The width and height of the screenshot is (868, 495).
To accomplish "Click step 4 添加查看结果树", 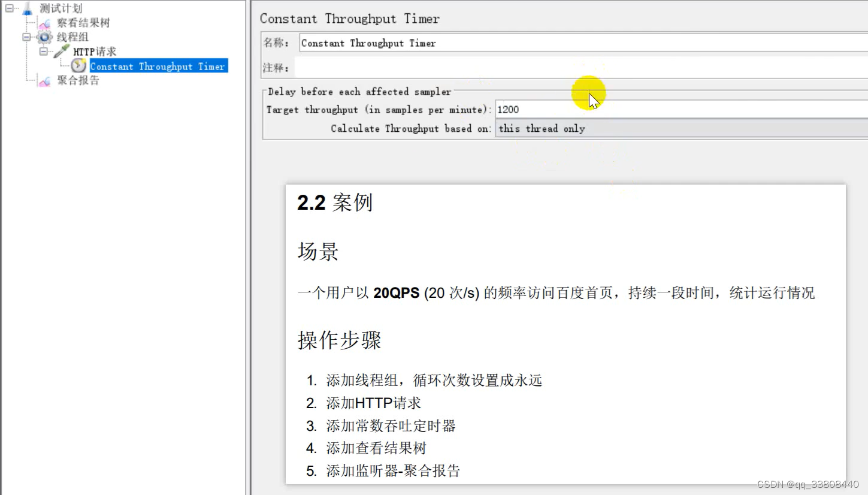I will [376, 448].
